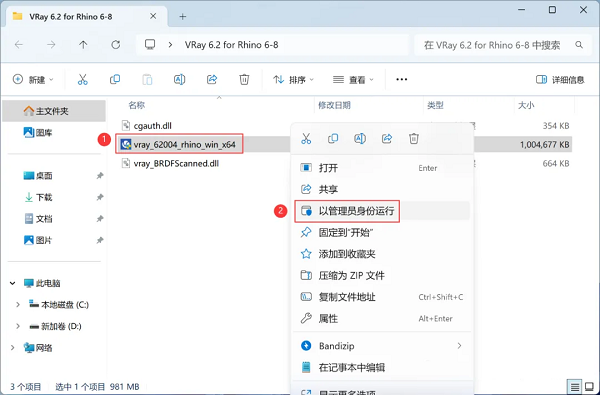Click the VRay 6.2 for Rhino 6-8 address path
The image size is (600, 395).
[x=232, y=45]
